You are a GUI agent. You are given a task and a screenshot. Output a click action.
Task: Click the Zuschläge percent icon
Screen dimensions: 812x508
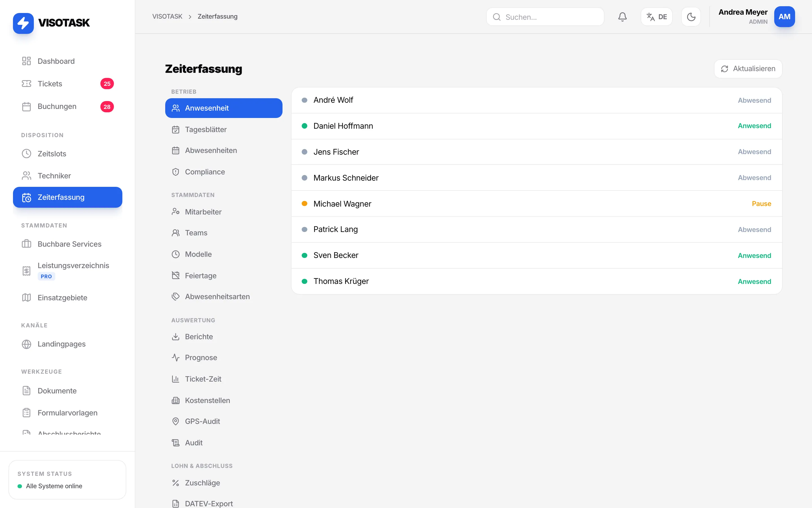pyautogui.click(x=175, y=483)
